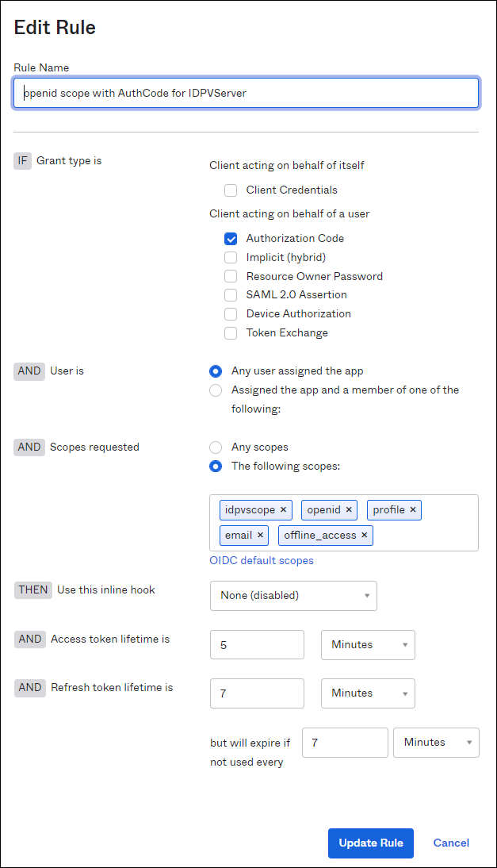497x868 pixels.
Task: Cancel editing the rule
Action: coord(451,843)
